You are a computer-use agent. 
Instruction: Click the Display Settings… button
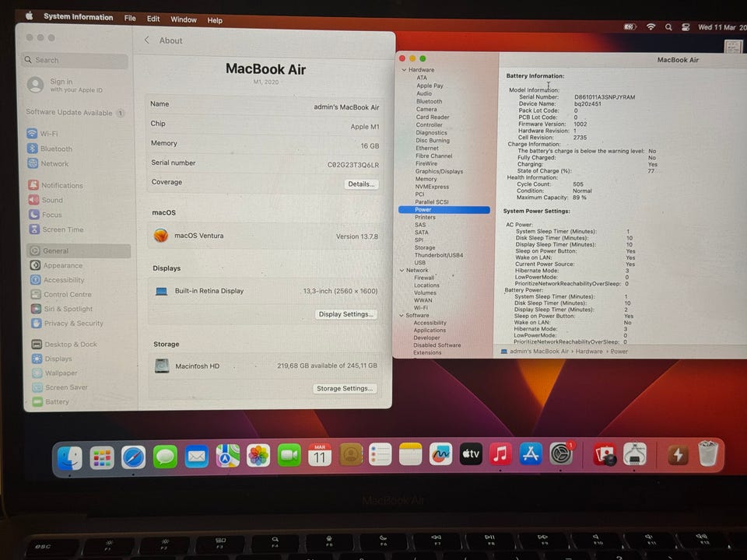point(345,314)
